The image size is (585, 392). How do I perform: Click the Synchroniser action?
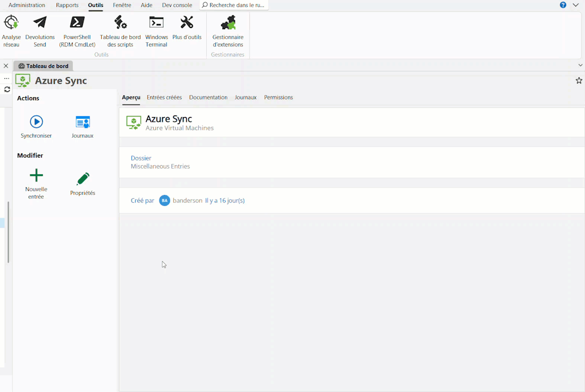click(x=36, y=126)
